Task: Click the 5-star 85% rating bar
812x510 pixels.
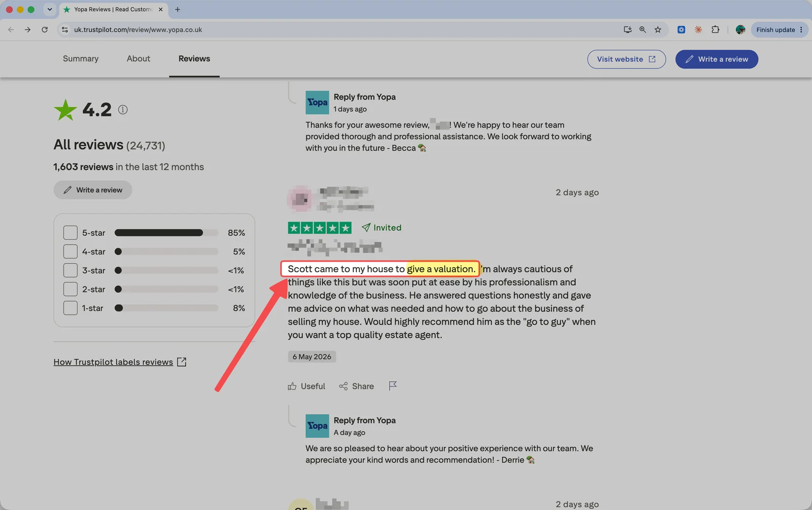Action: [166, 233]
